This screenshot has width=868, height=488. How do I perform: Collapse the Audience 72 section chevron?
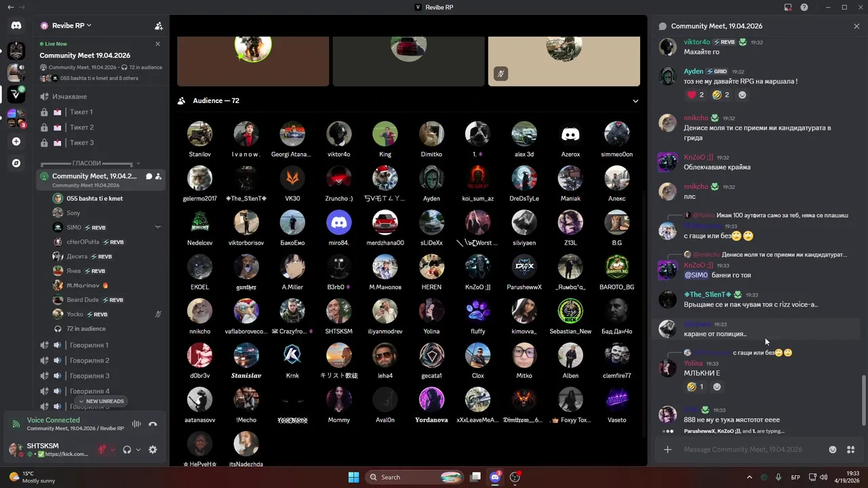pyautogui.click(x=635, y=101)
